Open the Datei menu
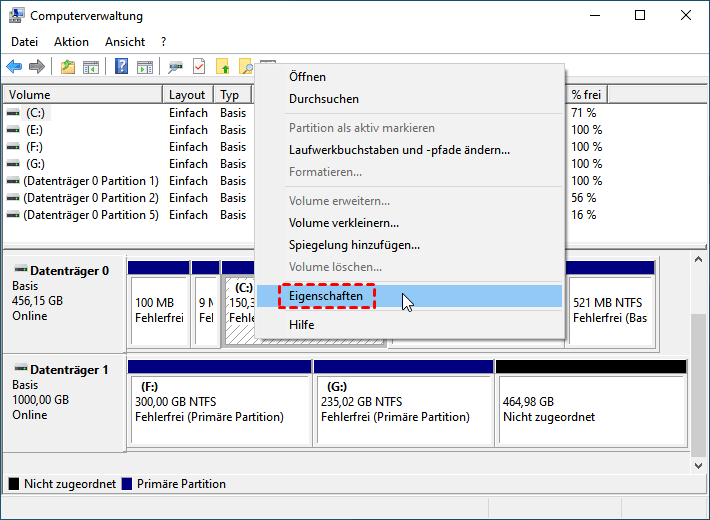 24,42
